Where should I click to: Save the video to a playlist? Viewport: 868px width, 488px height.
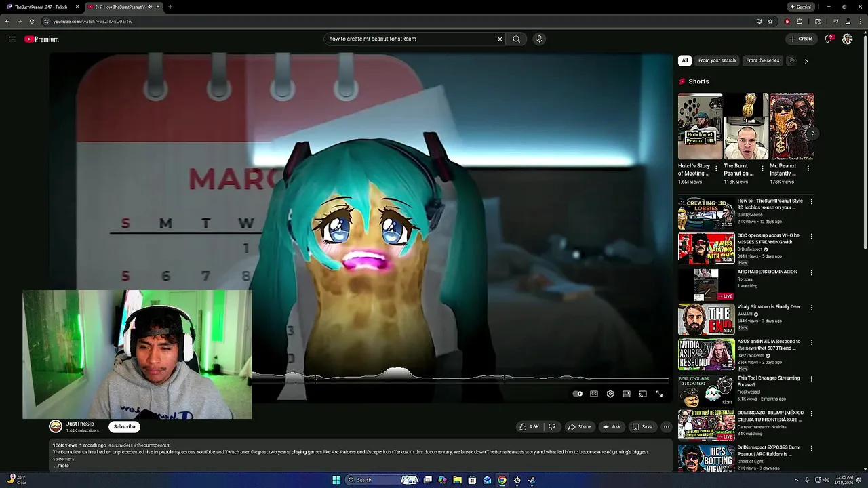[642, 427]
